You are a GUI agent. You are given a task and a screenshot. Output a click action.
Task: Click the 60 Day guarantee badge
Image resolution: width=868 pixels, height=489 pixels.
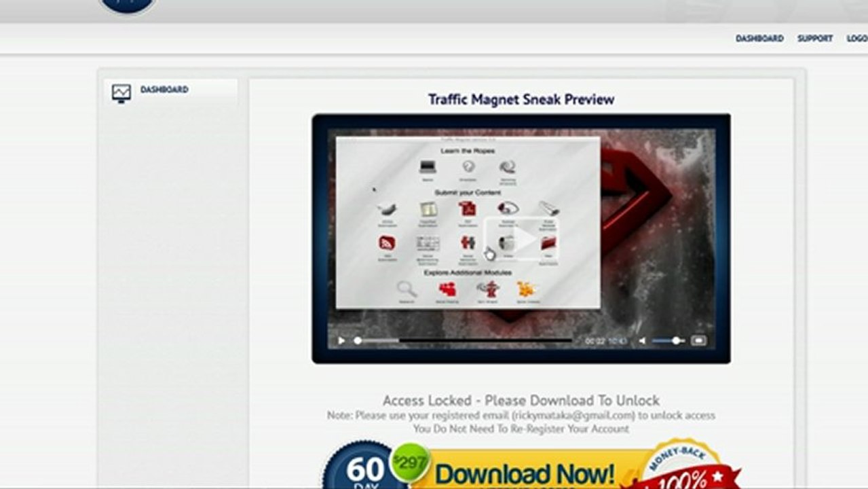coord(365,465)
